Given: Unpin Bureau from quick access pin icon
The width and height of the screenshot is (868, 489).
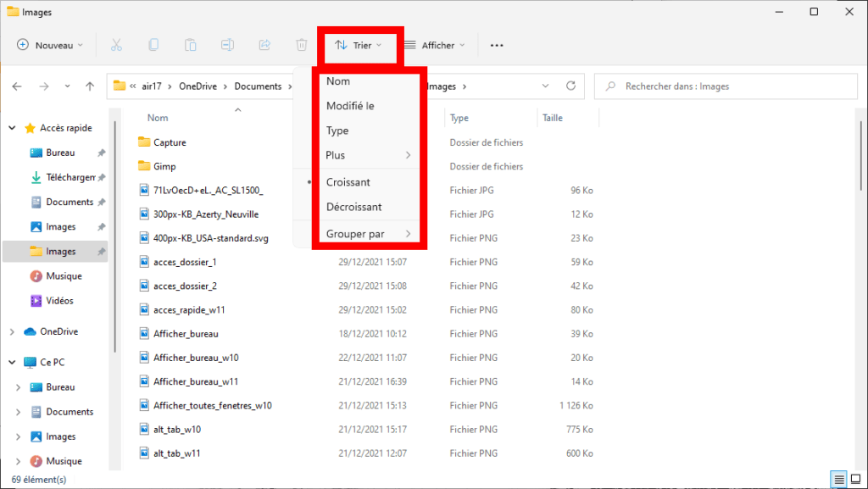Looking at the screenshot, I should pyautogui.click(x=102, y=153).
